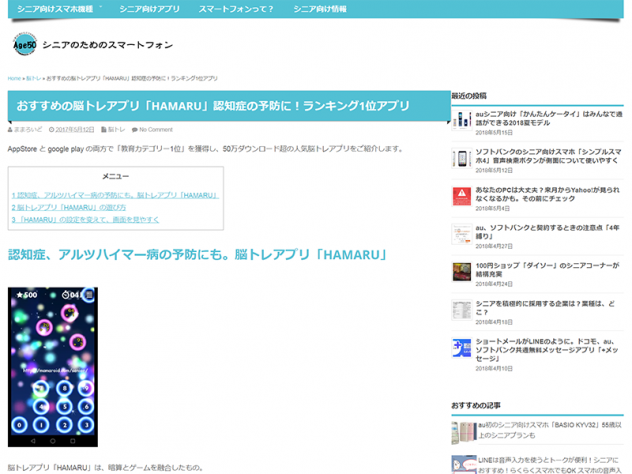Click the category folder icon
This screenshot has height=474, width=632.
[x=104, y=129]
